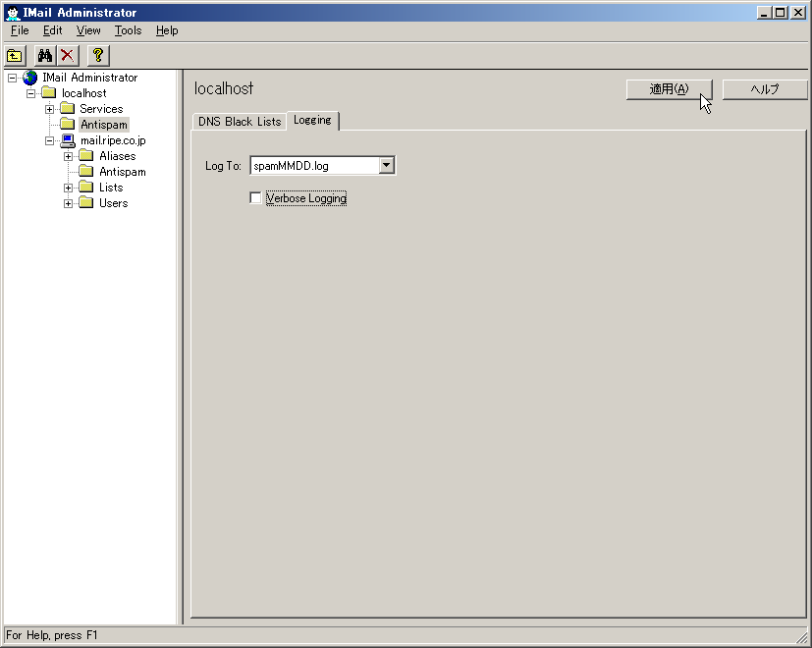The image size is (812, 648).
Task: Select the Logging tab
Action: (312, 120)
